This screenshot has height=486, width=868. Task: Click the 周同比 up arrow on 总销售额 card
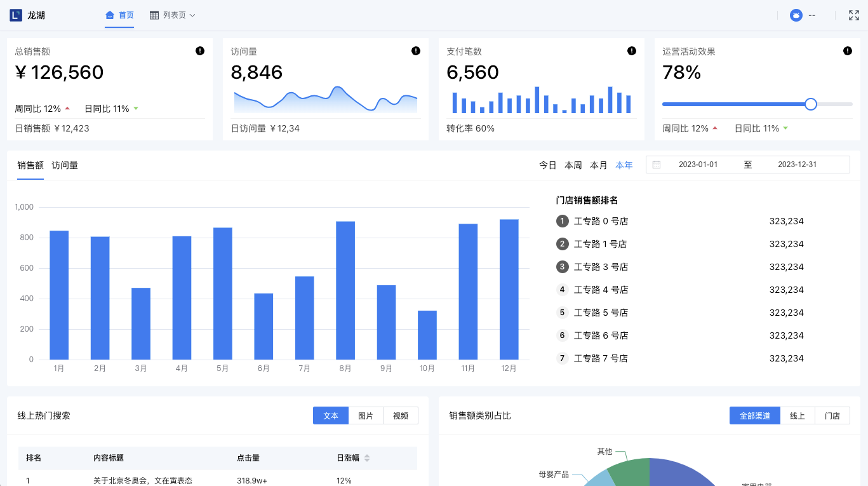[x=67, y=109]
